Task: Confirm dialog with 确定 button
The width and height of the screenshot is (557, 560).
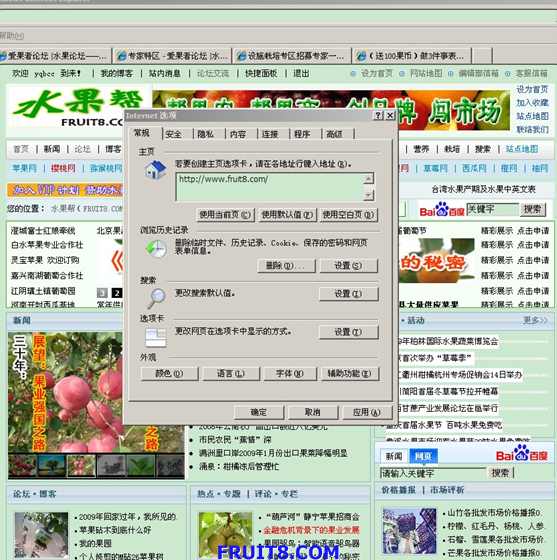Action: pyautogui.click(x=259, y=412)
